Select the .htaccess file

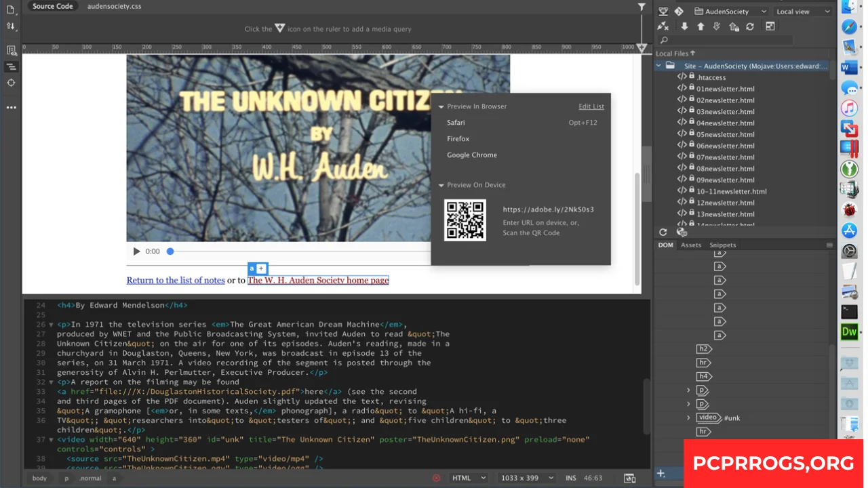pyautogui.click(x=711, y=77)
